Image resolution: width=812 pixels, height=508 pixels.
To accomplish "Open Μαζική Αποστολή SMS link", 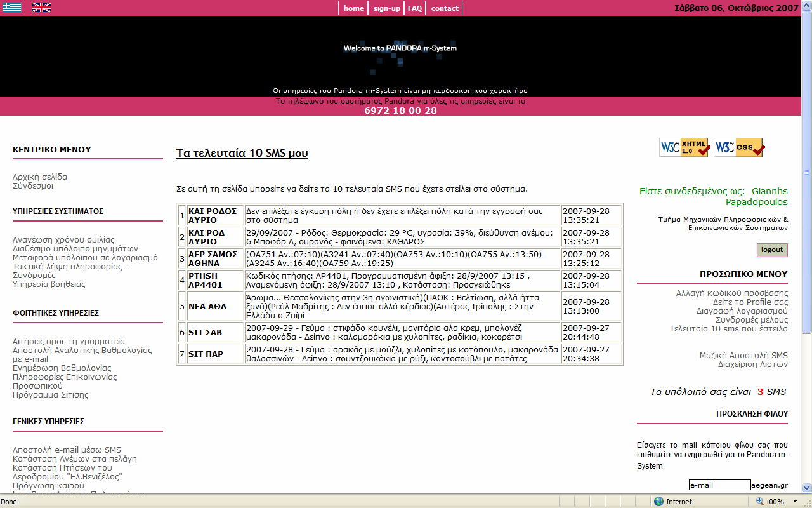I will (x=743, y=355).
